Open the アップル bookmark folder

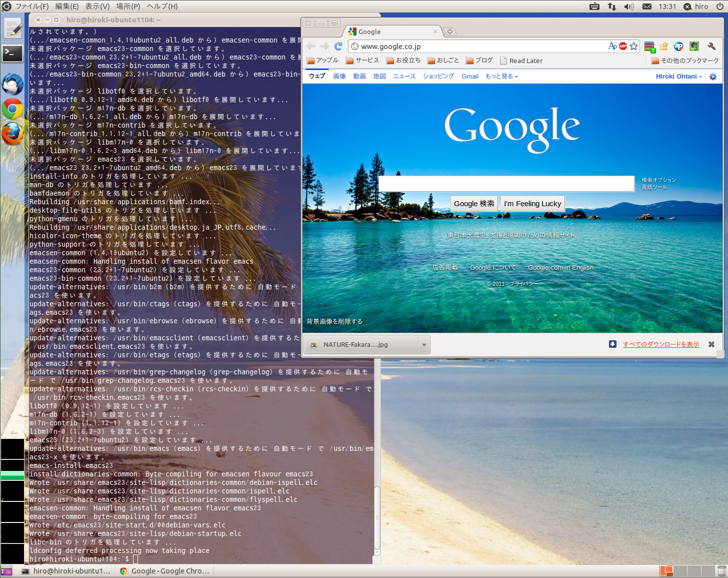coord(323,61)
